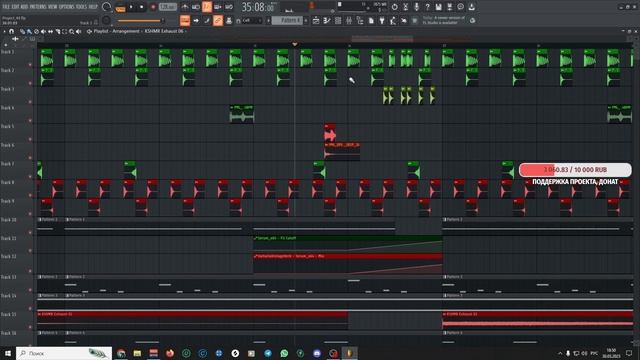Toggle the loop recording icon
This screenshot has width=640, height=360.
point(229,7)
